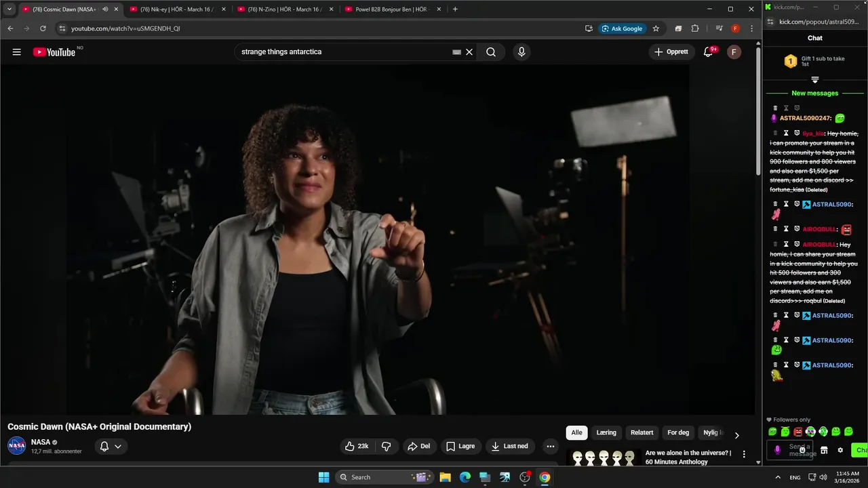
Task: Share the video with Del button
Action: pos(418,446)
